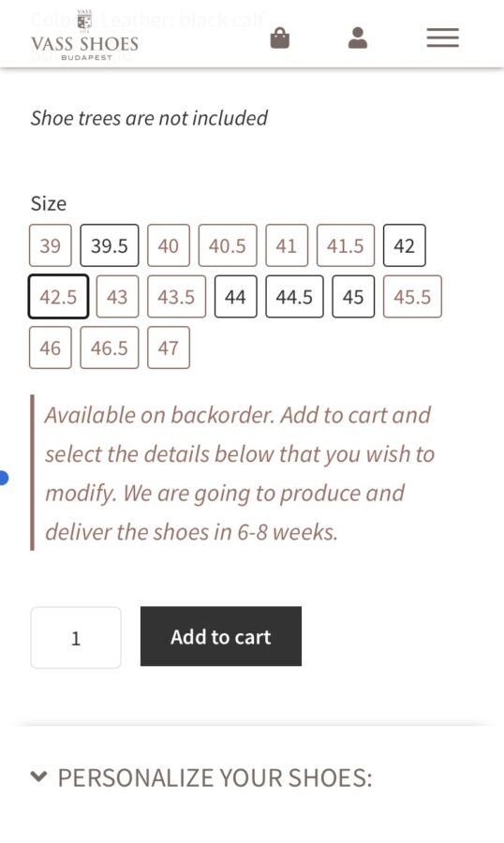
Task: Open the hamburger menu
Action: point(443,37)
